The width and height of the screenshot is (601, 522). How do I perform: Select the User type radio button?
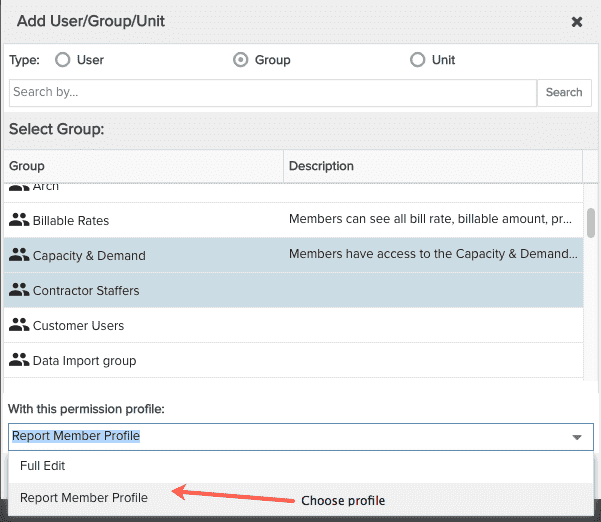(62, 60)
